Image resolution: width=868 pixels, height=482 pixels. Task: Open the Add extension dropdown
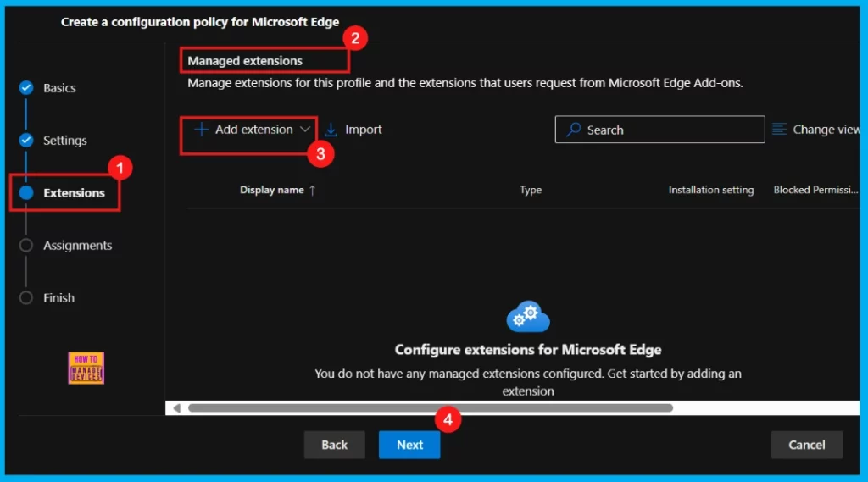tap(251, 130)
